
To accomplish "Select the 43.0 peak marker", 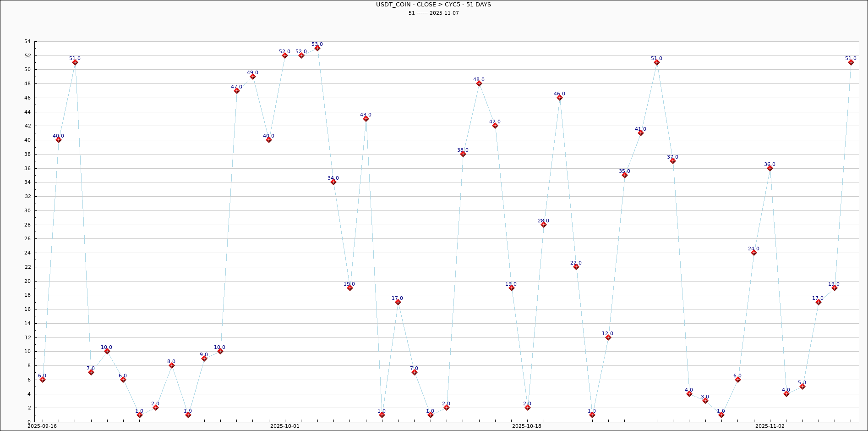I will [366, 119].
